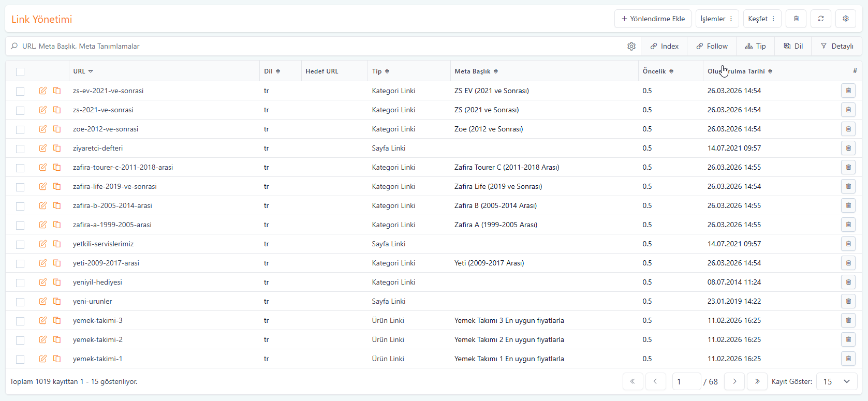Screen dimensions: 868x401
Task: Delete the yemek-takimi-3 row using its trash icon
Action: click(x=848, y=320)
